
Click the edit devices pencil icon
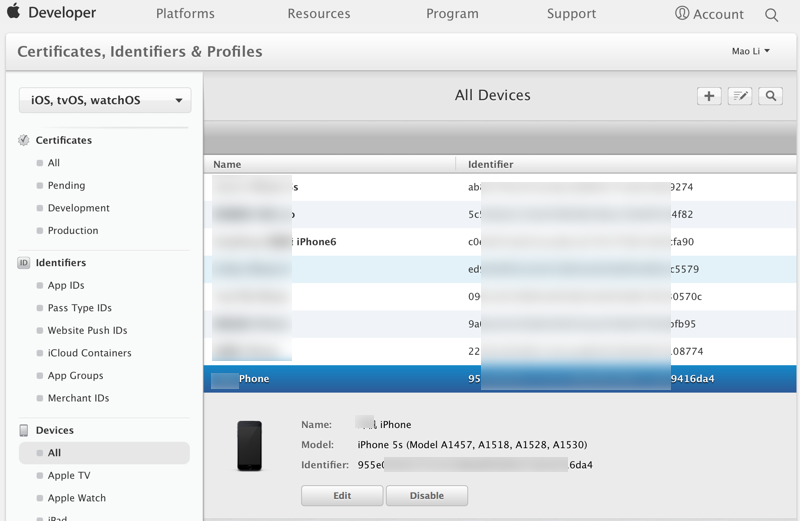point(740,96)
